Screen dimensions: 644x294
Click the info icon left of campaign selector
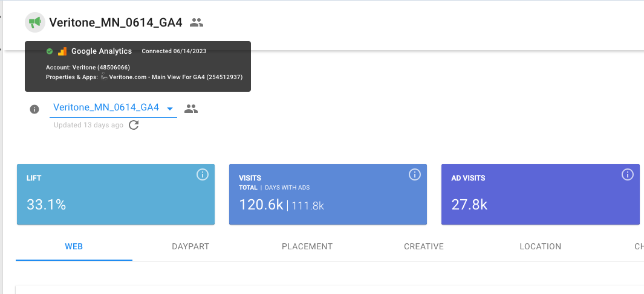pos(34,109)
